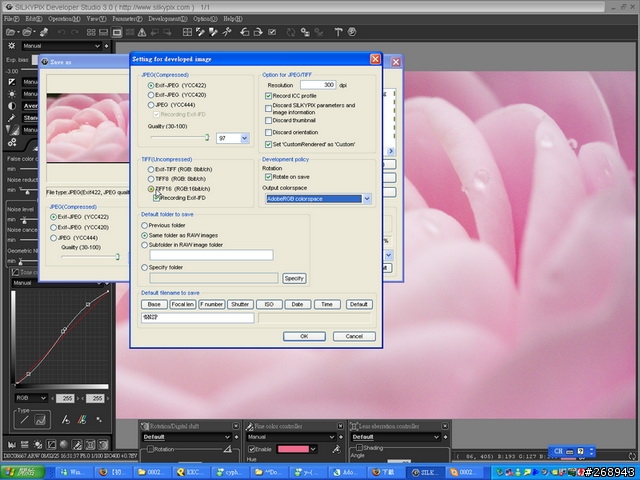Enable Discard thumbnail checkbox

click(x=268, y=120)
